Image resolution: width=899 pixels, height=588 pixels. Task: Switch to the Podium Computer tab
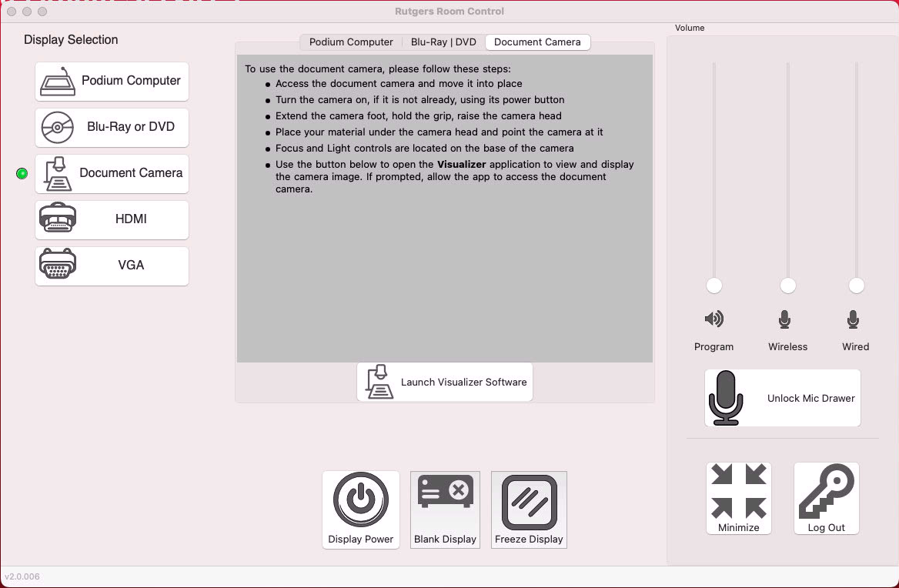(x=351, y=42)
